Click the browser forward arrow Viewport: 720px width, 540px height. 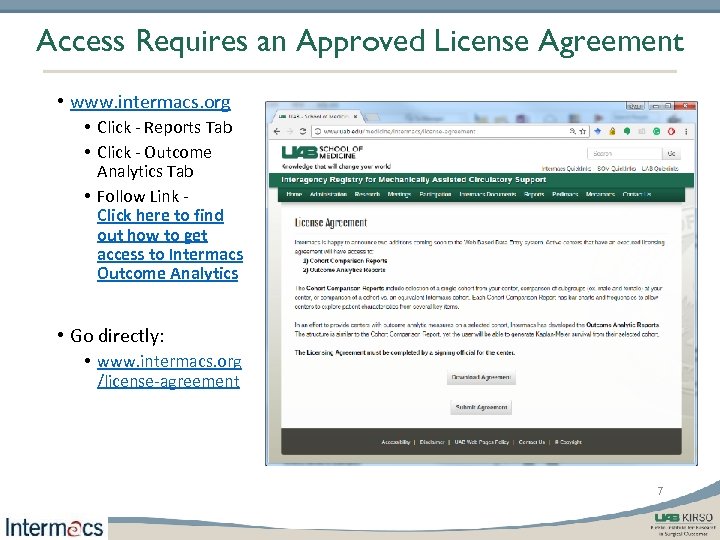pos(290,131)
